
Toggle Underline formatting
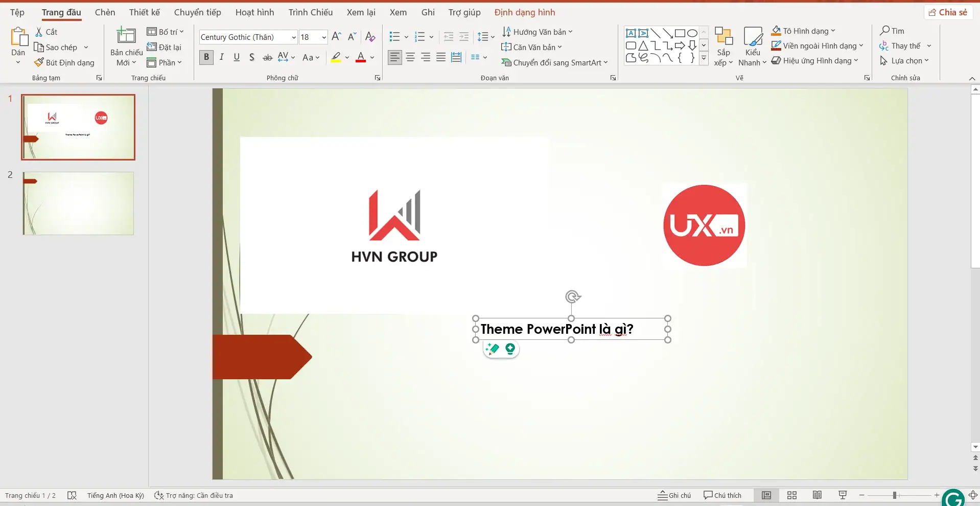coord(237,57)
